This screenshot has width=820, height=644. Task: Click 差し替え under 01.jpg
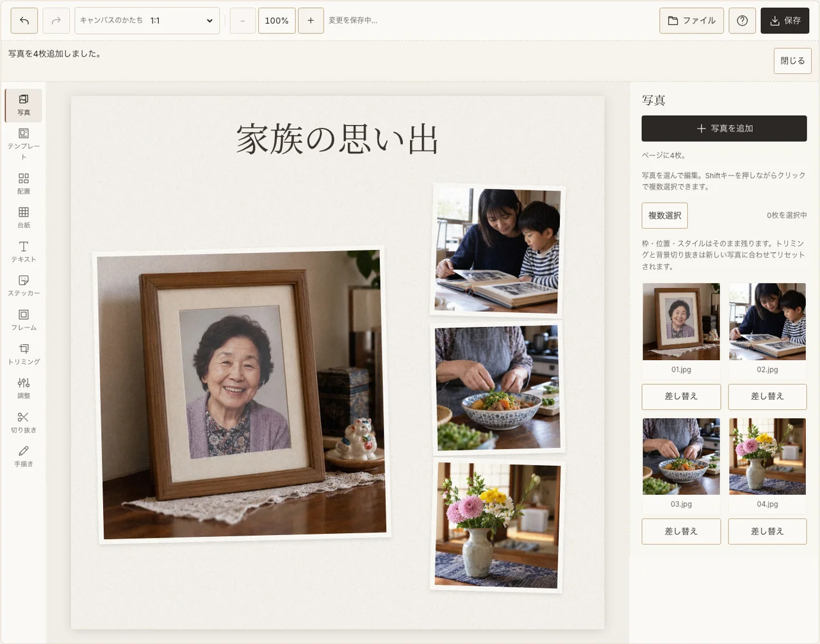coord(682,397)
